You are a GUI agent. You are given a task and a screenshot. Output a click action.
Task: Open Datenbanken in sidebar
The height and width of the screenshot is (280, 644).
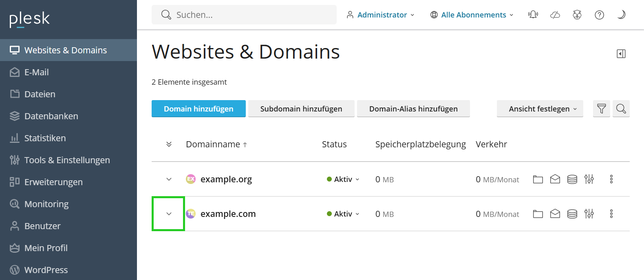tap(68, 116)
